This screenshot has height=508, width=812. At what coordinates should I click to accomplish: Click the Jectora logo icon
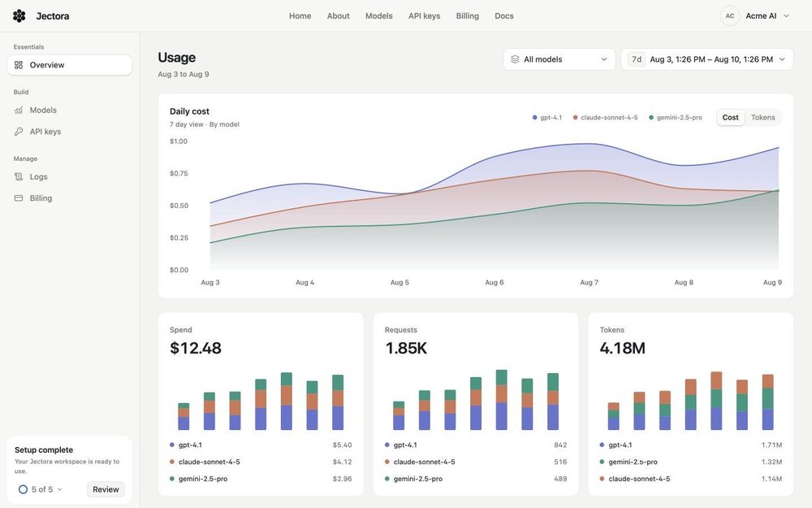19,16
